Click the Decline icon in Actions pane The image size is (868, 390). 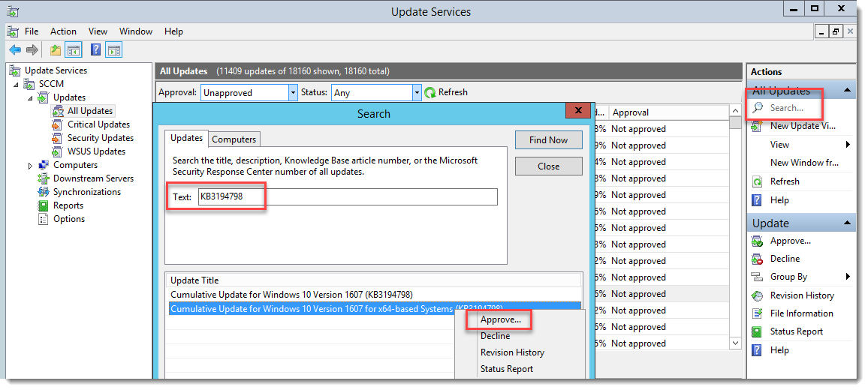click(x=758, y=259)
